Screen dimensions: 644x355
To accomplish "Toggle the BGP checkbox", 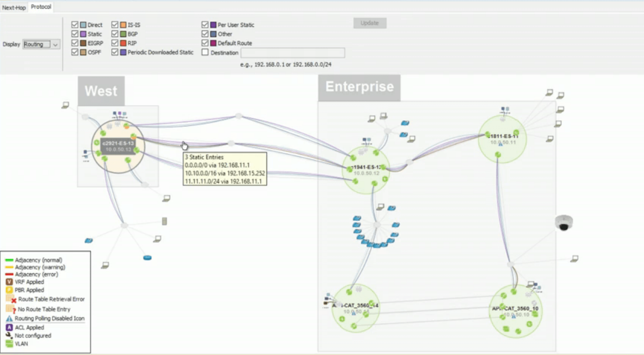I will coord(115,34).
